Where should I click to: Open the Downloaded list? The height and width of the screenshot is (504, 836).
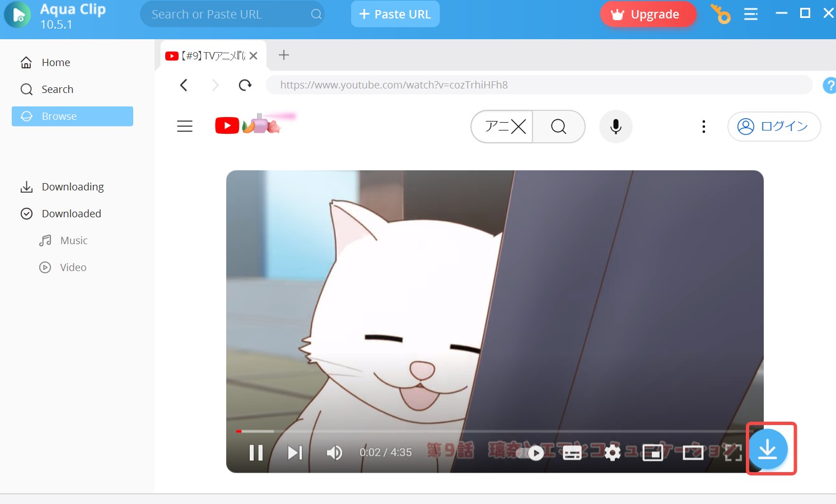(72, 213)
